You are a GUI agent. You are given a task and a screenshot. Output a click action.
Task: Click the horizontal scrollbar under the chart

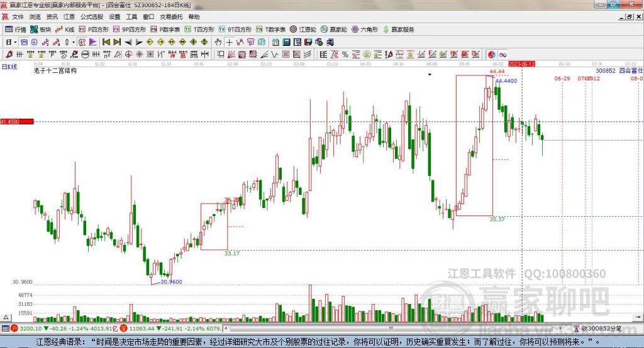[390, 329]
